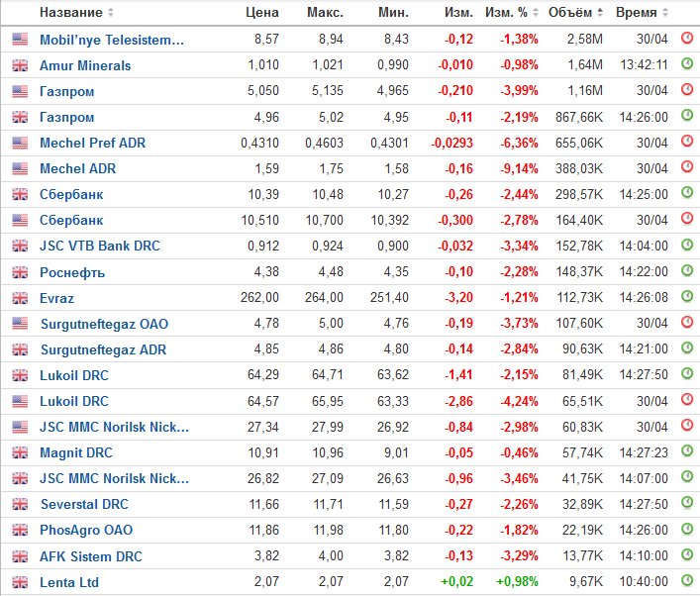
Task: Select the -6,36% change value
Action: 519,143
